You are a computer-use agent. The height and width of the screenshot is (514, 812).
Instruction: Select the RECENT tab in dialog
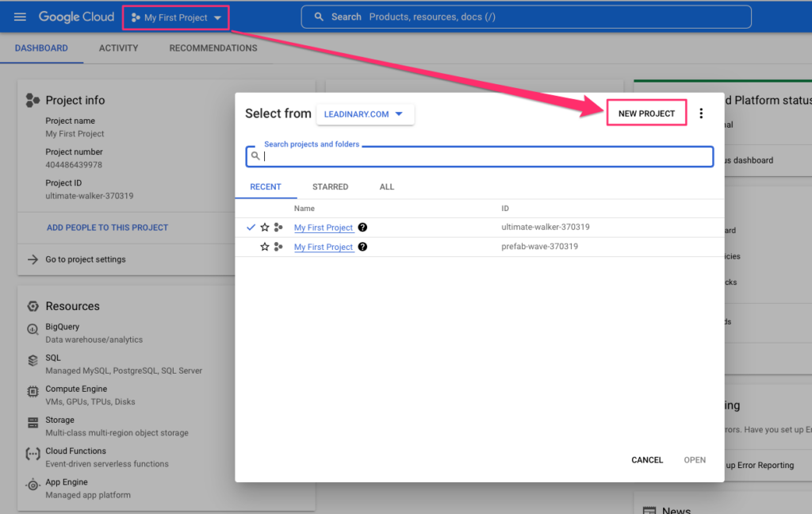coord(266,187)
